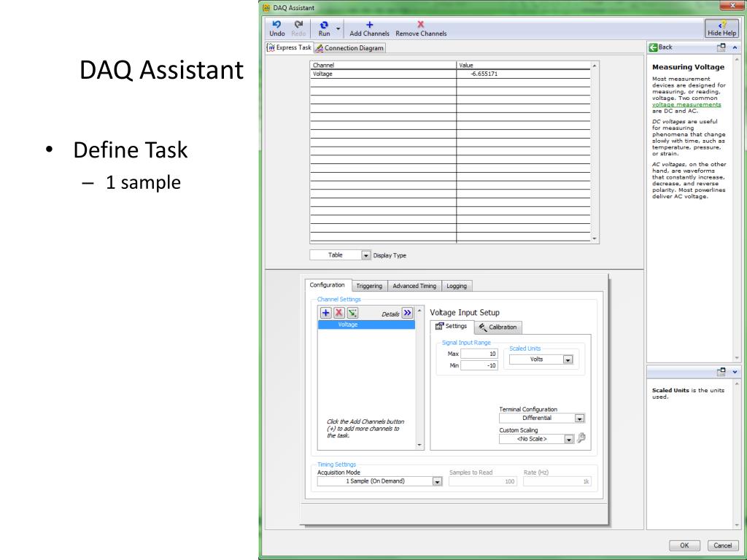747x560 pixels.
Task: Expand the lower help pane chevron
Action: coord(735,372)
